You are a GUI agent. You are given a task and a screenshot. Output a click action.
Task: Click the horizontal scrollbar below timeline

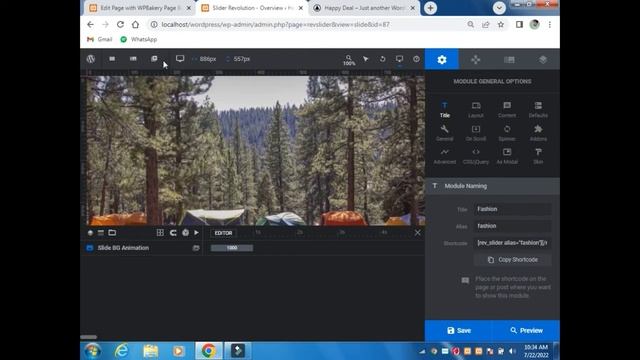[x=89, y=337]
